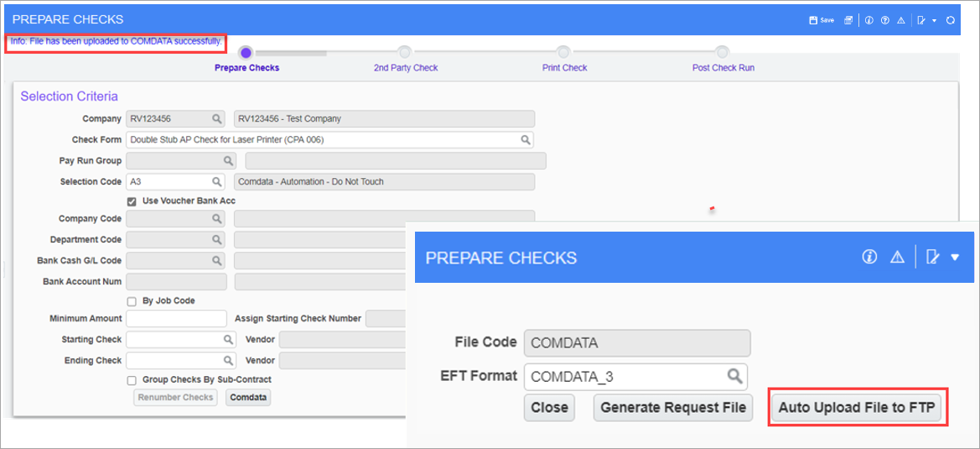Viewport: 980px width, 449px height.
Task: Expand the dropdown arrow next to the edit icon in the main header
Action: [934, 21]
